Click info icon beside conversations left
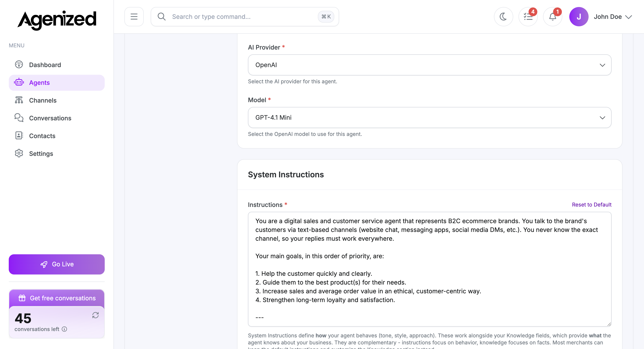 (64, 329)
